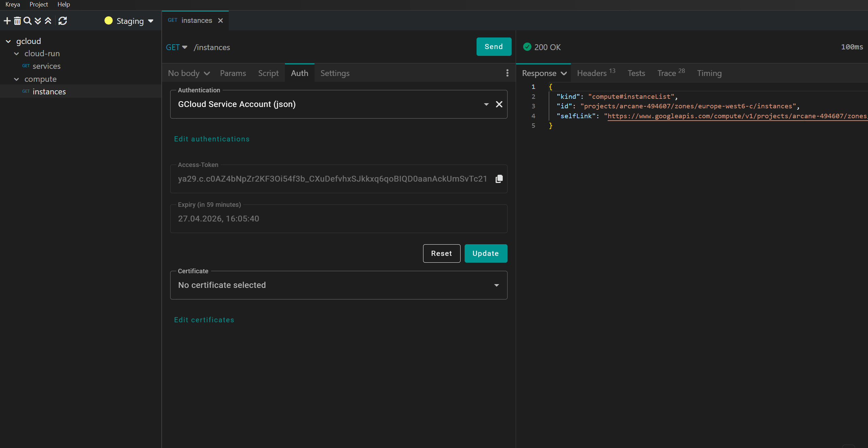Screen dimensions: 868x448
Task: Close the instances request tab
Action: click(x=221, y=20)
